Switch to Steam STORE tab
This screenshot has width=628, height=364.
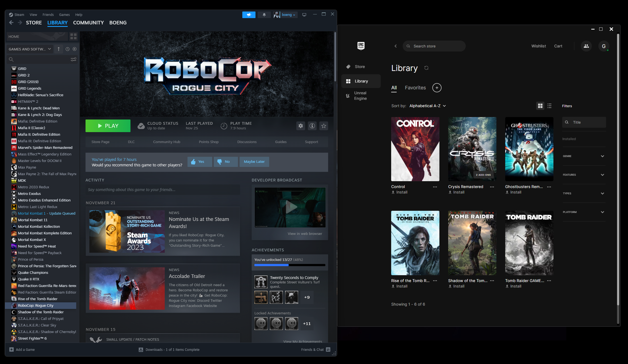click(34, 23)
